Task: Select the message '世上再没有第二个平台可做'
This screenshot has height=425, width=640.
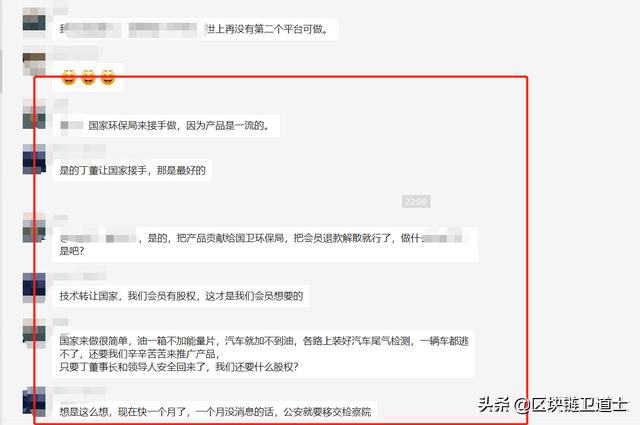Action: (x=195, y=29)
